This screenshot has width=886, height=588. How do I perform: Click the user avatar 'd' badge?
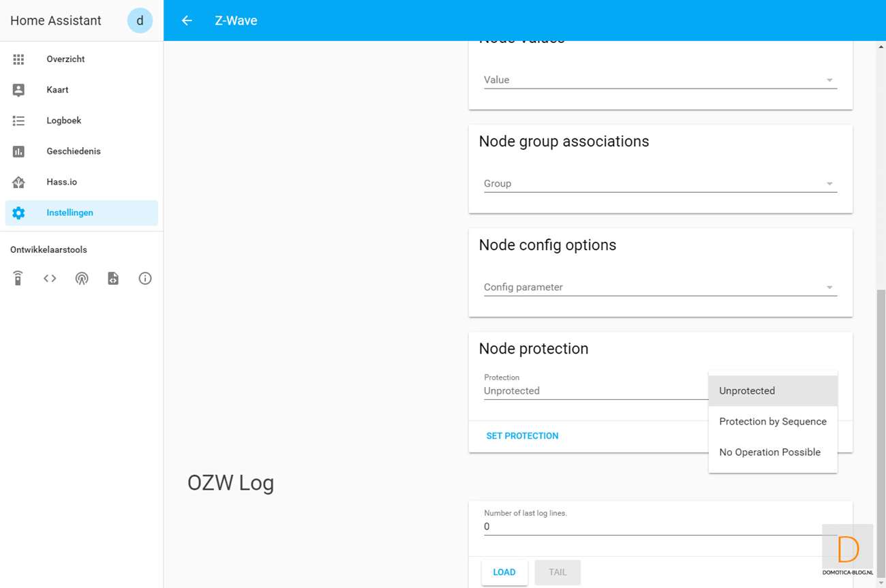click(x=140, y=20)
